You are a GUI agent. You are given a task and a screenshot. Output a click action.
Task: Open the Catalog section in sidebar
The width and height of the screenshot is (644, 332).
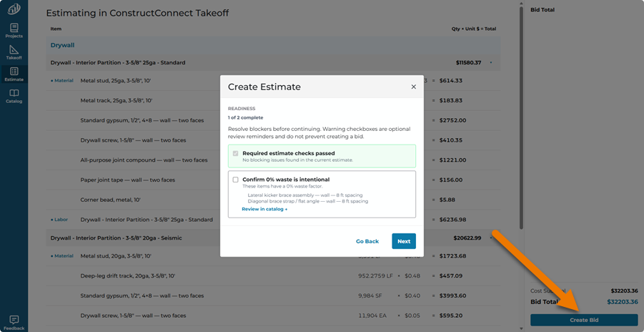pyautogui.click(x=14, y=97)
